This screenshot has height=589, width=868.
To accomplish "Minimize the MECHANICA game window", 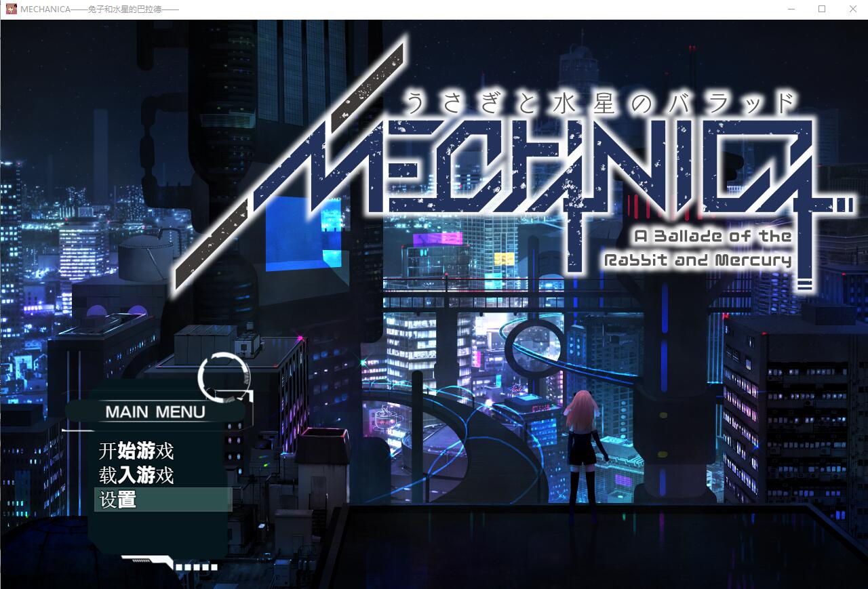I will click(791, 9).
